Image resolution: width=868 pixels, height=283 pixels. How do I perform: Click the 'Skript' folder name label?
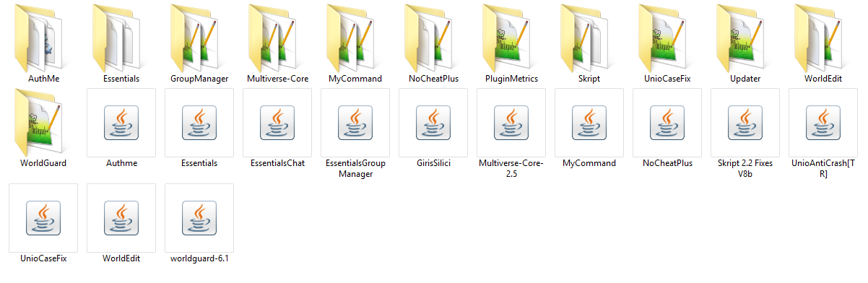[x=589, y=78]
